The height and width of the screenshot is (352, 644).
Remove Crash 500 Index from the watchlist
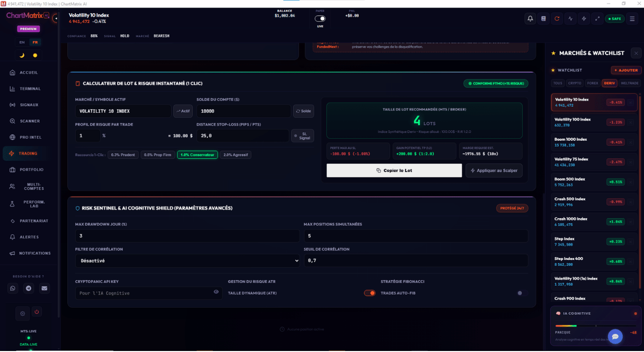[x=630, y=202]
